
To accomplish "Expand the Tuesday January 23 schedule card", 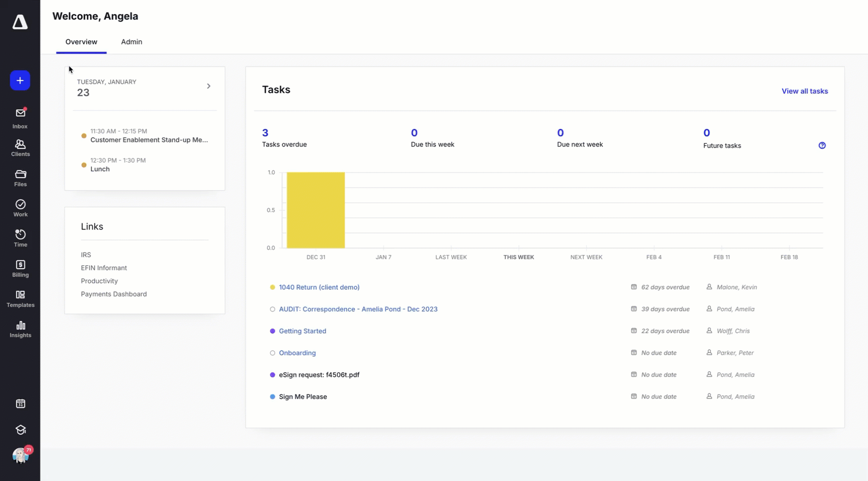I will tap(209, 86).
